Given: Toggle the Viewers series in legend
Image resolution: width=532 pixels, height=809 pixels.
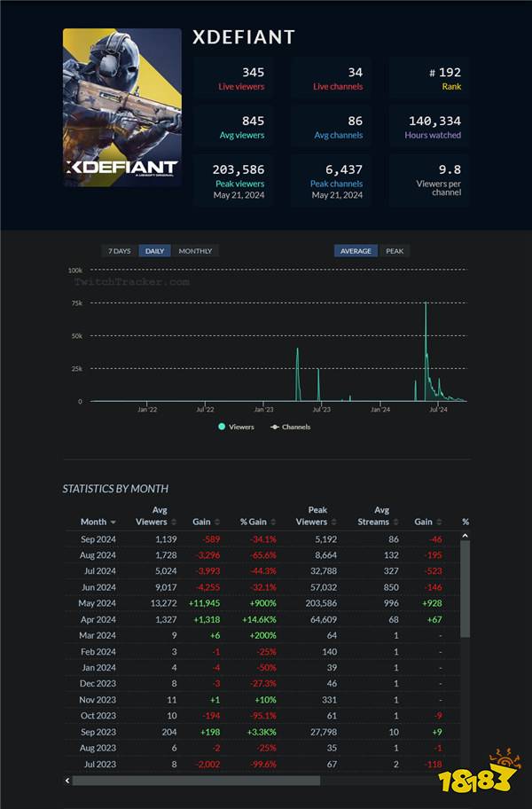Looking at the screenshot, I should [x=236, y=427].
